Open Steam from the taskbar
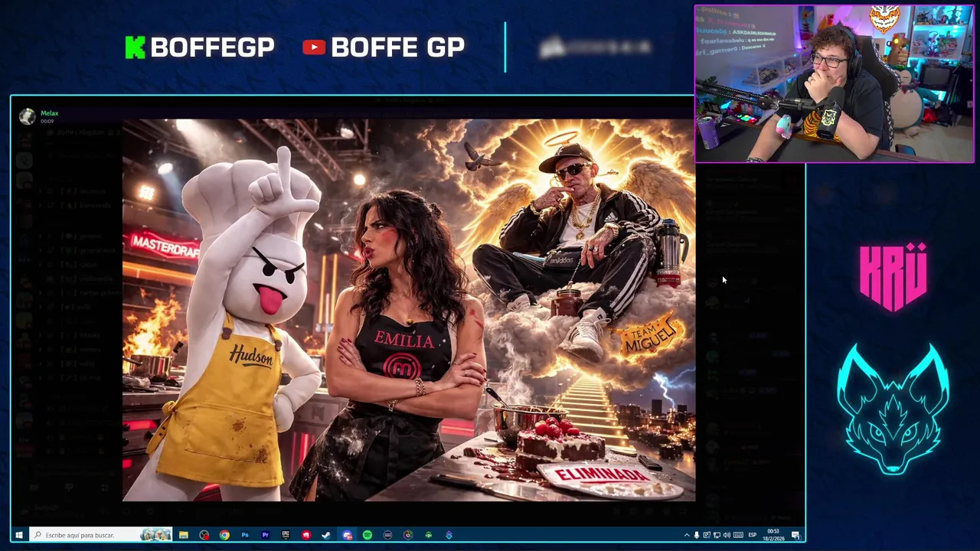 326,535
